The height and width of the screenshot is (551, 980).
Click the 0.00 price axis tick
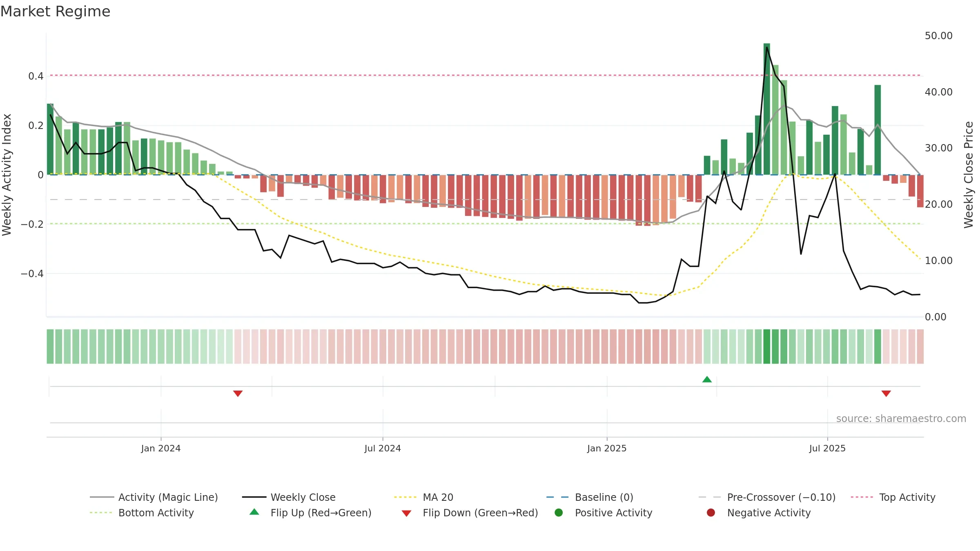(x=935, y=317)
